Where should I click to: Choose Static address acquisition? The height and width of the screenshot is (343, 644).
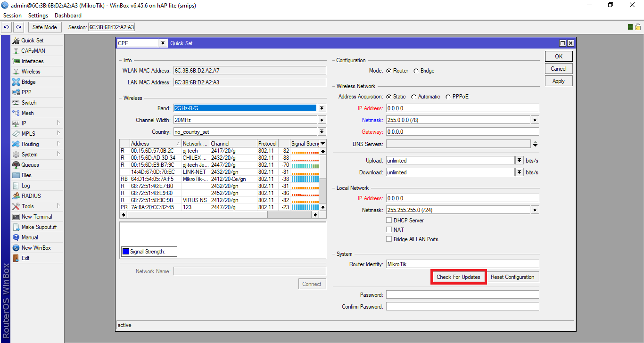(388, 97)
